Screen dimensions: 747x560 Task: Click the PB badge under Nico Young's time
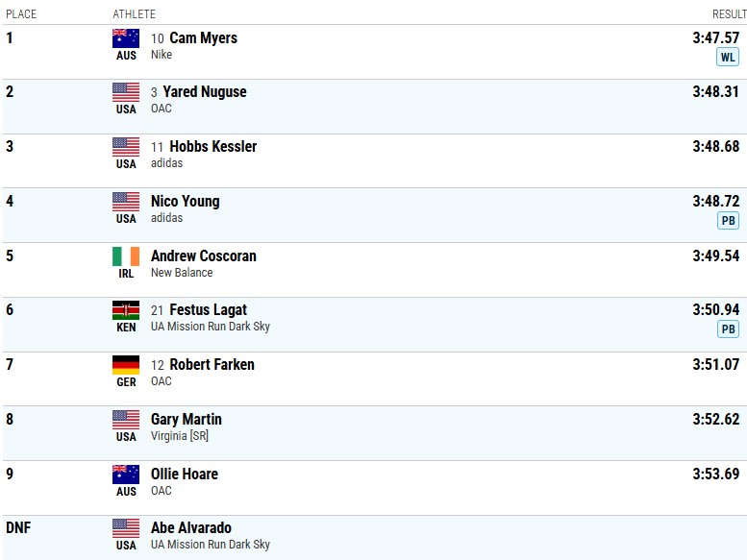pyautogui.click(x=728, y=220)
